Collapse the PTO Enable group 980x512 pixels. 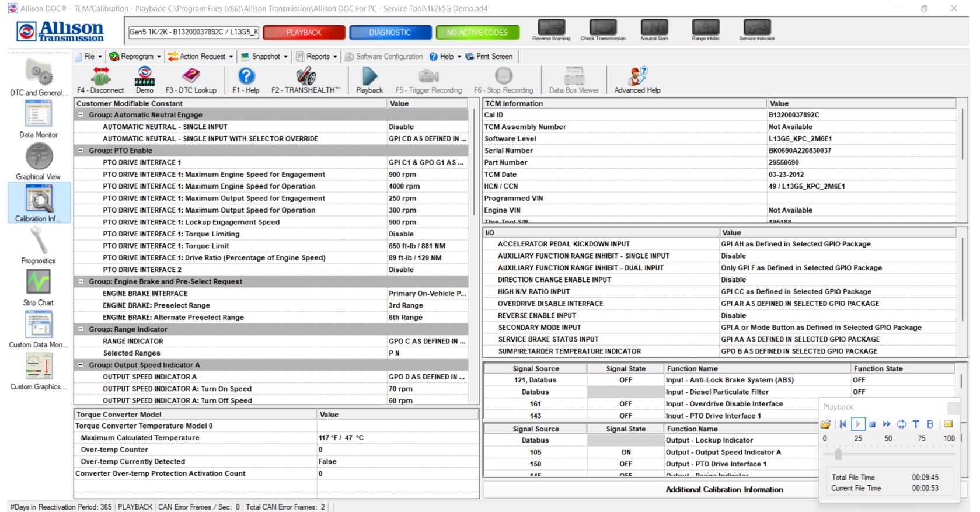coord(81,151)
